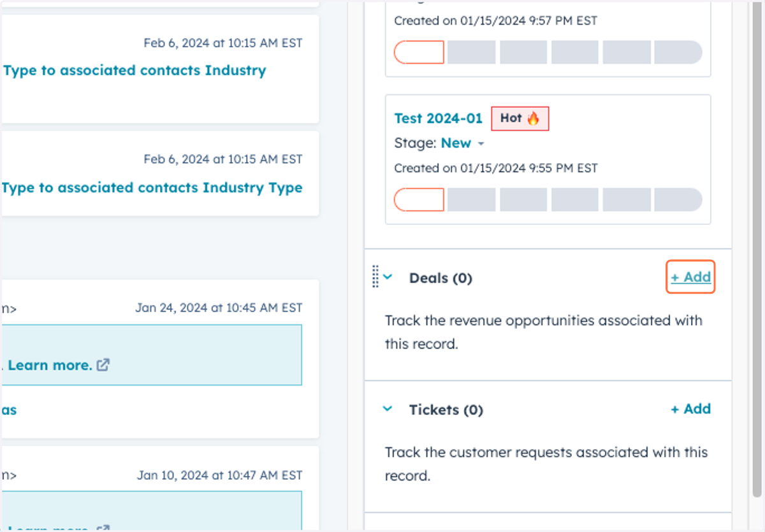Viewport: 765px width, 532px height.
Task: Add a new deal via Deals + Add
Action: pyautogui.click(x=690, y=277)
